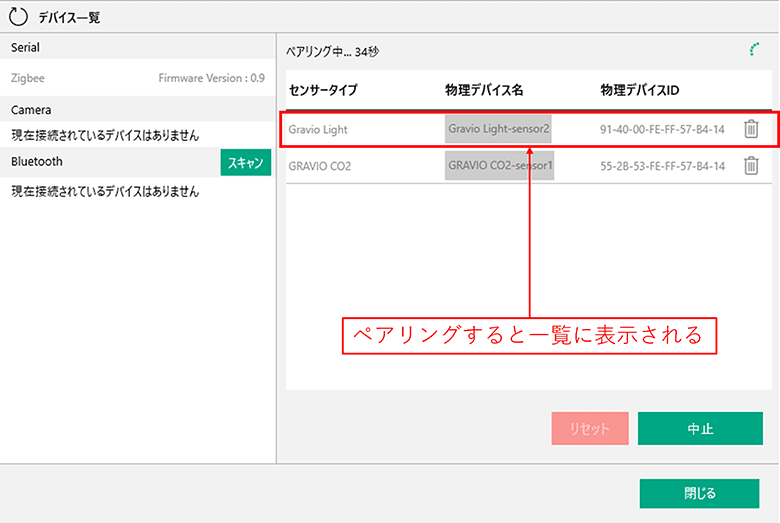780x523 pixels.
Task: Click the refresh icon beside デバイス一覧
Action: (x=18, y=16)
